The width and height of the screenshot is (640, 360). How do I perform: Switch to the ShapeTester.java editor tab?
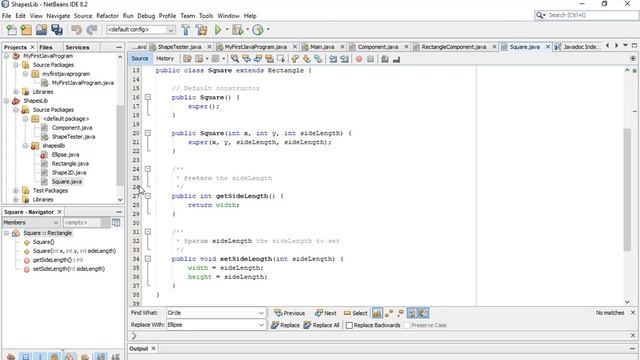(179, 47)
